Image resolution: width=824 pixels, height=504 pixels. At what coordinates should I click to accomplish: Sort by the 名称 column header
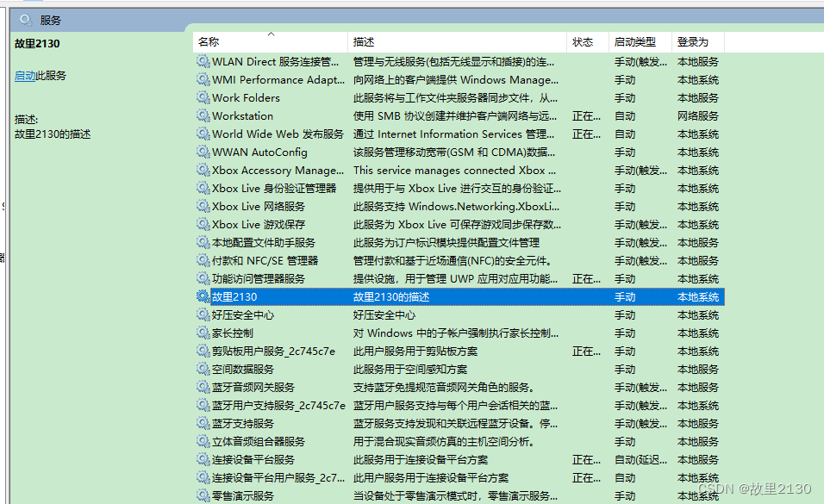(209, 42)
